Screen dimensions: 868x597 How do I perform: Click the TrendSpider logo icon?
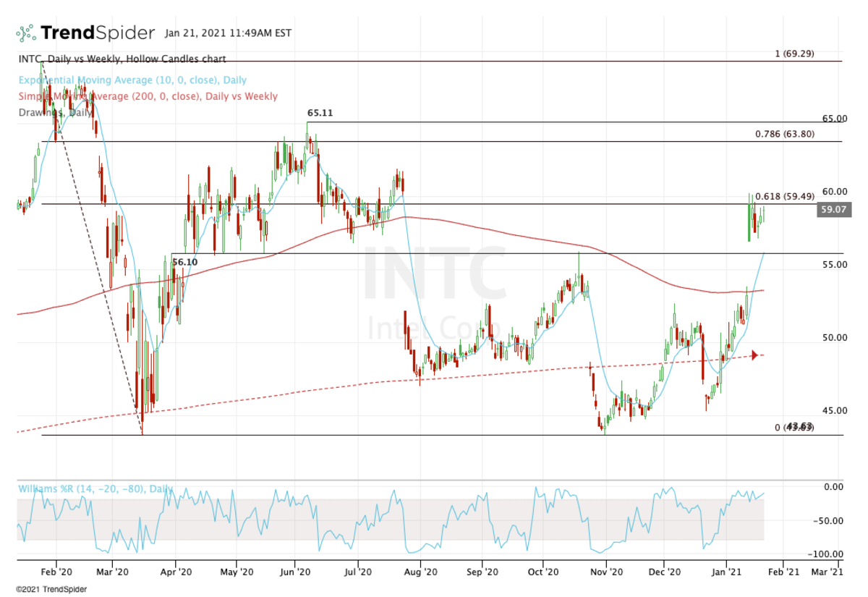point(26,33)
